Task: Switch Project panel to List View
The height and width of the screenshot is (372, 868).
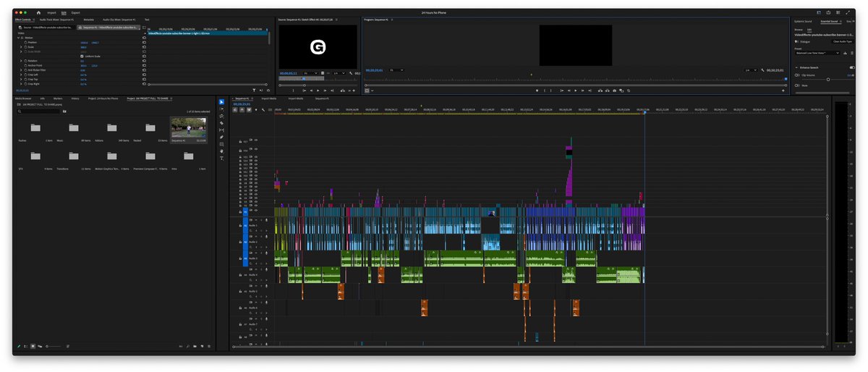Action: click(26, 346)
